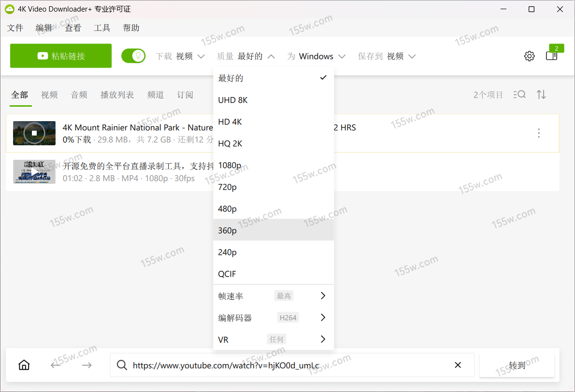Viewport: 575px width, 392px height.
Task: Open the settings gear icon
Action: tap(529, 56)
